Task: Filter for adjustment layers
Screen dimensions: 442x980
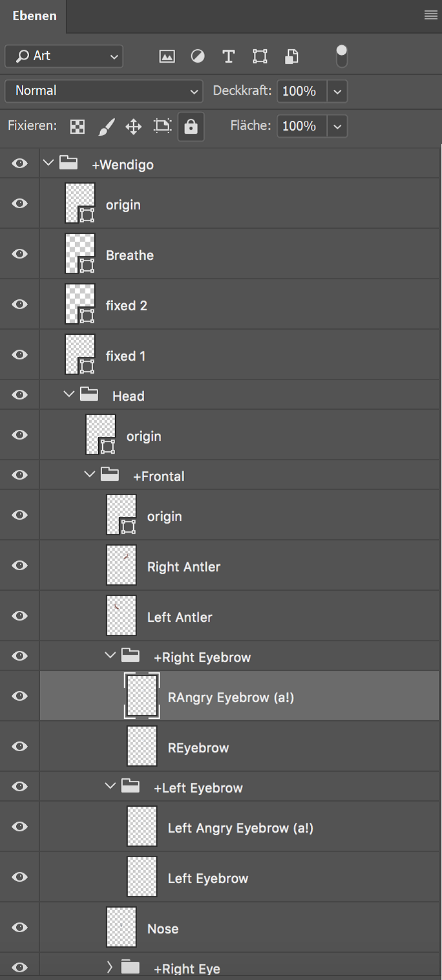Action: point(198,56)
